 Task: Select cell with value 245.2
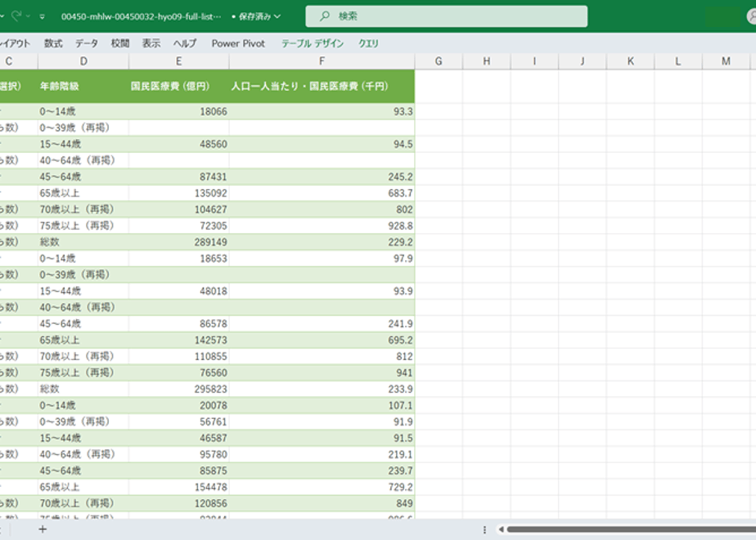pos(322,177)
